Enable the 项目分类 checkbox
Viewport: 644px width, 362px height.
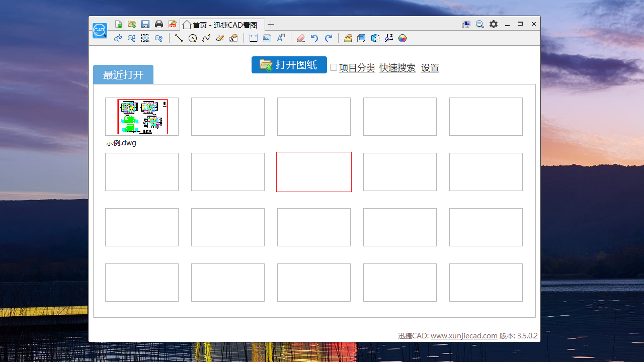pos(333,67)
